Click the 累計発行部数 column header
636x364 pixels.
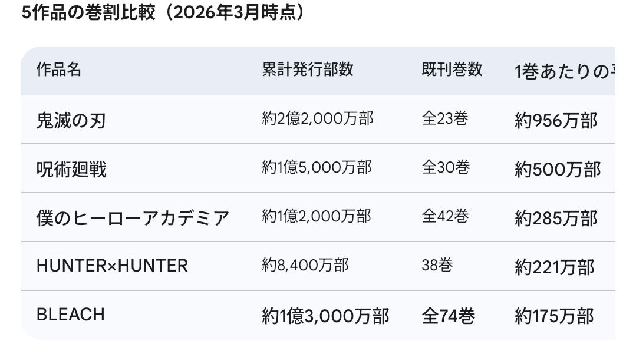(308, 70)
